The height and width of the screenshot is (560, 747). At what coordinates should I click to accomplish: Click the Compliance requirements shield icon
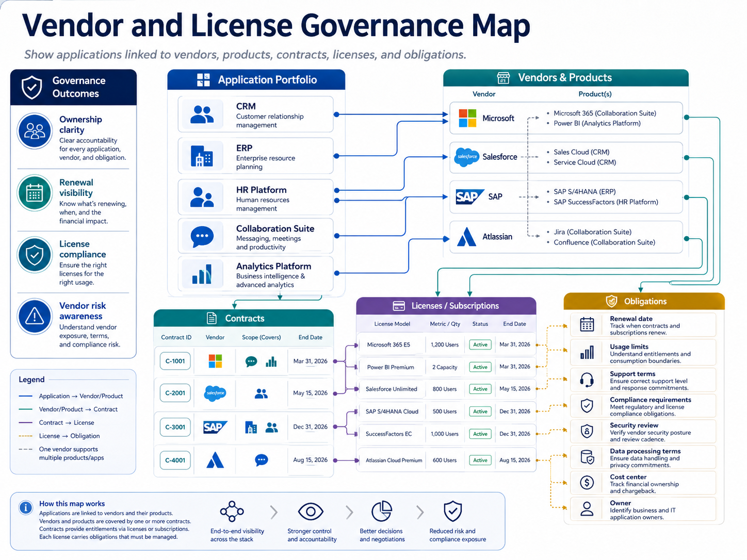click(587, 406)
